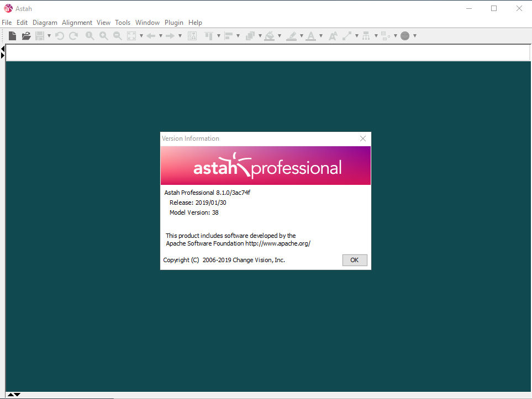
Task: Click the Align Top icon
Action: click(209, 35)
